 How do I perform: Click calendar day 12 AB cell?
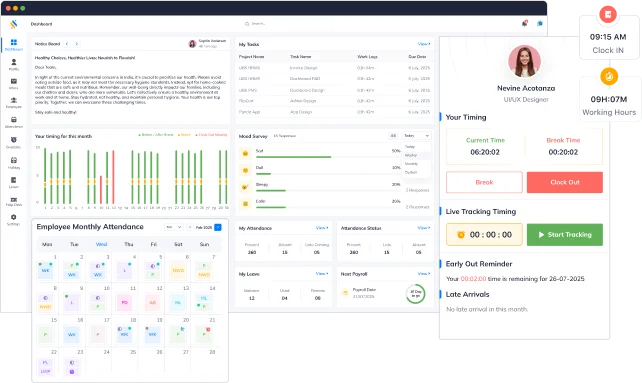tap(152, 302)
